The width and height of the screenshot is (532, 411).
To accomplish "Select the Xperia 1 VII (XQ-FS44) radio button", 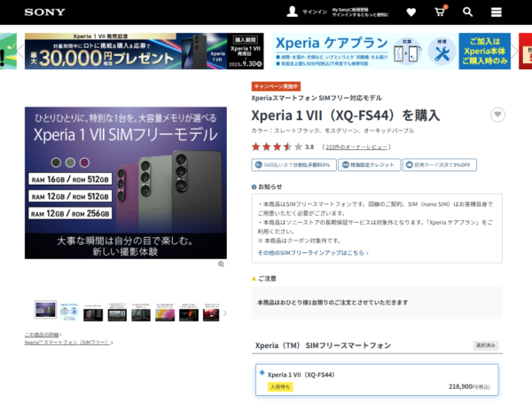I will point(262,373).
